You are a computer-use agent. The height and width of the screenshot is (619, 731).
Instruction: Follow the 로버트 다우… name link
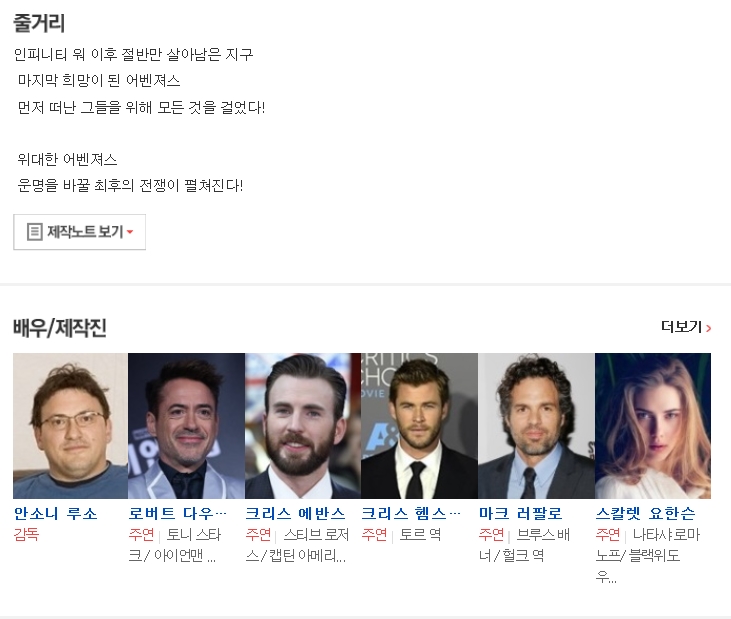tap(178, 514)
